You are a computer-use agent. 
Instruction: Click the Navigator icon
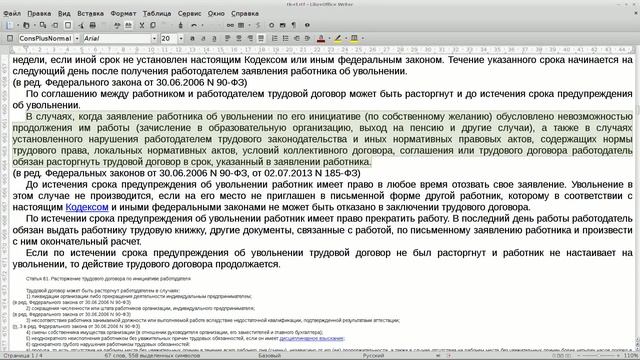tap(271, 25)
